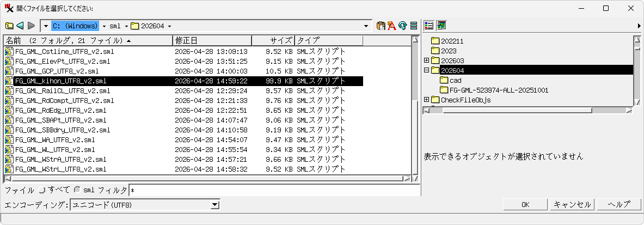The width and height of the screenshot is (644, 225).
Task: Select the すべて radio button
Action: pos(42,190)
